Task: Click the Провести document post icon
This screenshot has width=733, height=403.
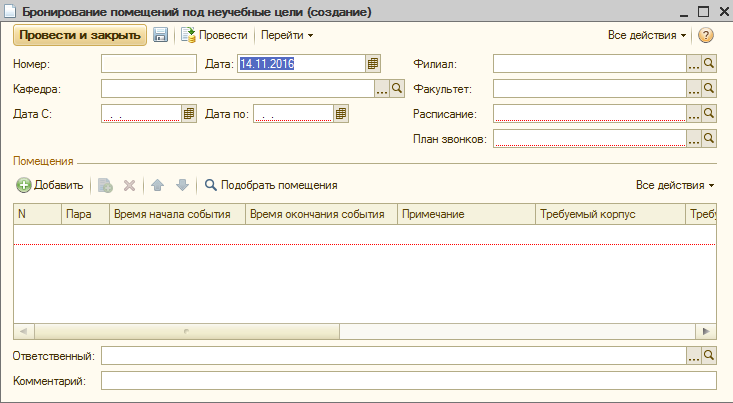Action: click(188, 35)
